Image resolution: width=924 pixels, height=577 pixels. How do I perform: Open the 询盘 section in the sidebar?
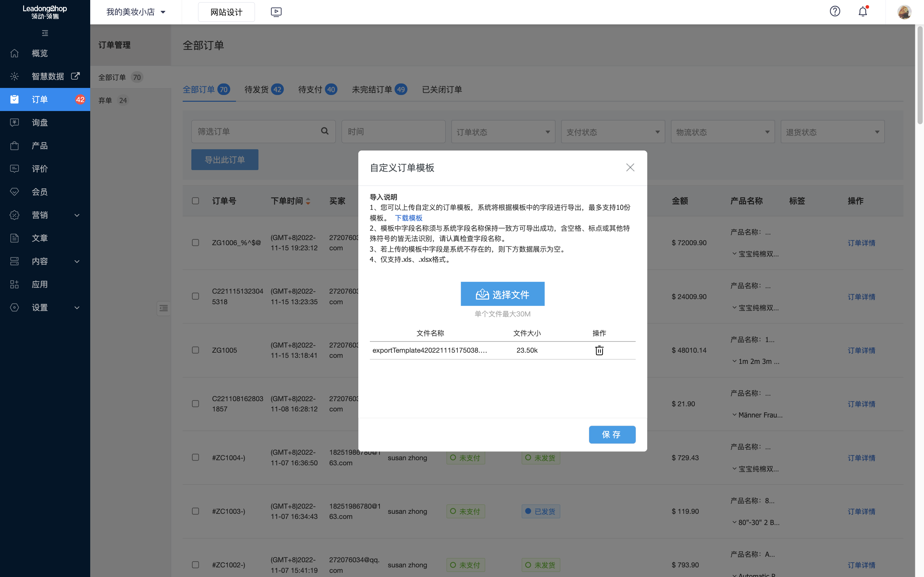(40, 122)
